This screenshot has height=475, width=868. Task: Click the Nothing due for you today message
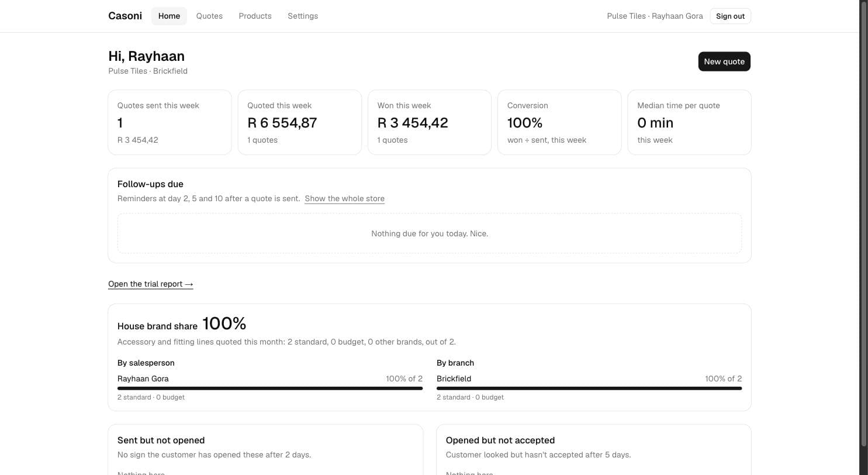tap(430, 233)
